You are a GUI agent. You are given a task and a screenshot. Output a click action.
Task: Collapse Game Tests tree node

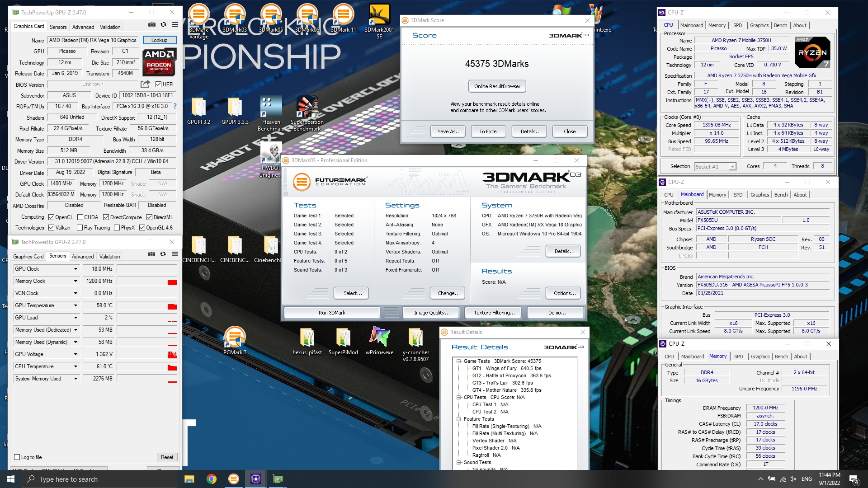pos(458,361)
